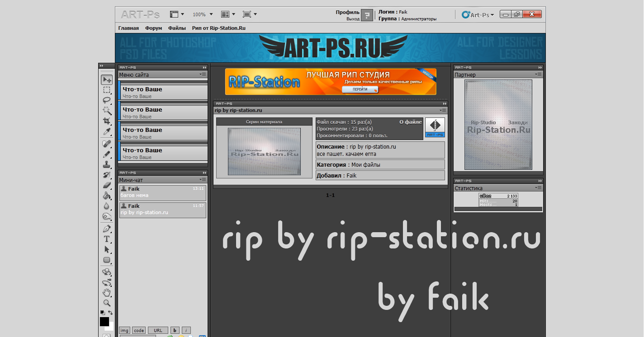
Task: Open the Rip-Studio partner banner image
Action: pos(498,125)
